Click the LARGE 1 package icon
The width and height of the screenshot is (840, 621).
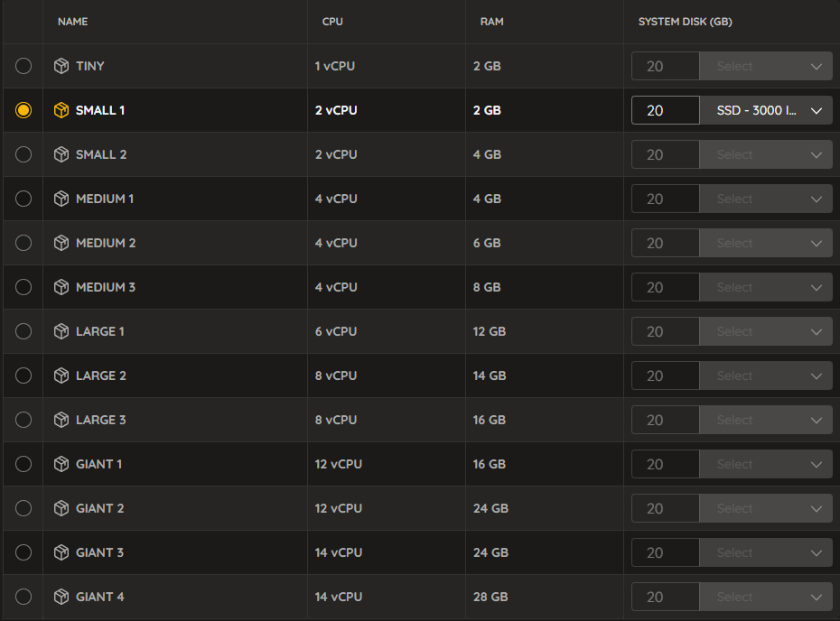61,331
